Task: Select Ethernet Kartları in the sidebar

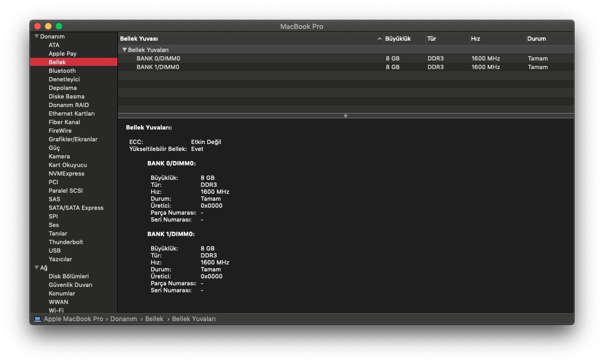Action: (x=71, y=113)
